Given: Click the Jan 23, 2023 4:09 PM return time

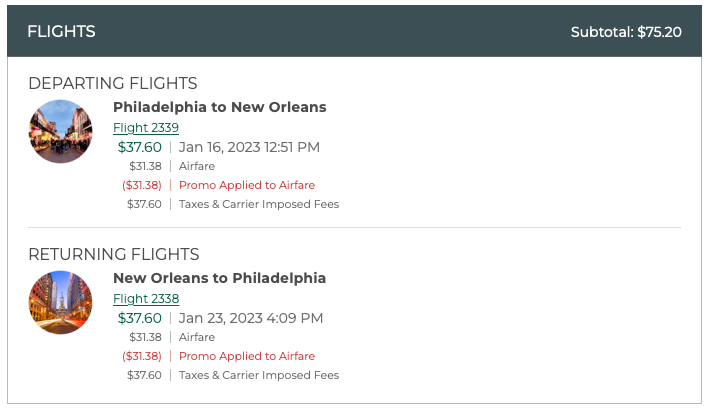Looking at the screenshot, I should pyautogui.click(x=251, y=318).
